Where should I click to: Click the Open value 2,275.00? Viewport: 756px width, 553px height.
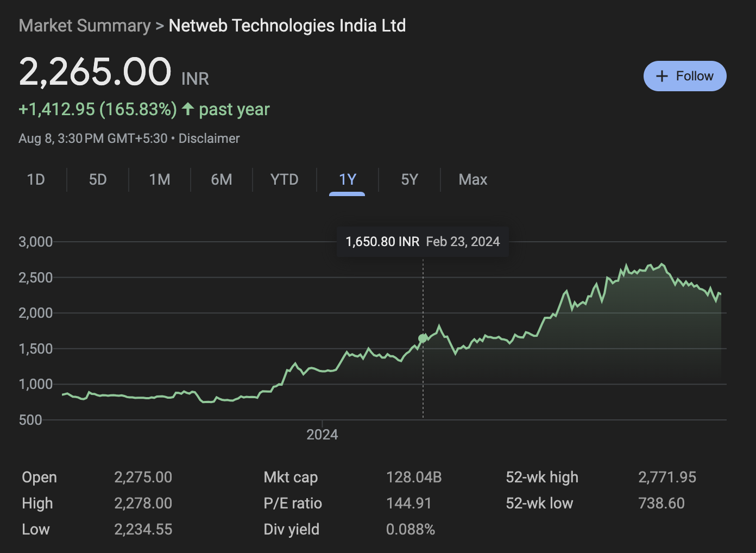point(143,477)
